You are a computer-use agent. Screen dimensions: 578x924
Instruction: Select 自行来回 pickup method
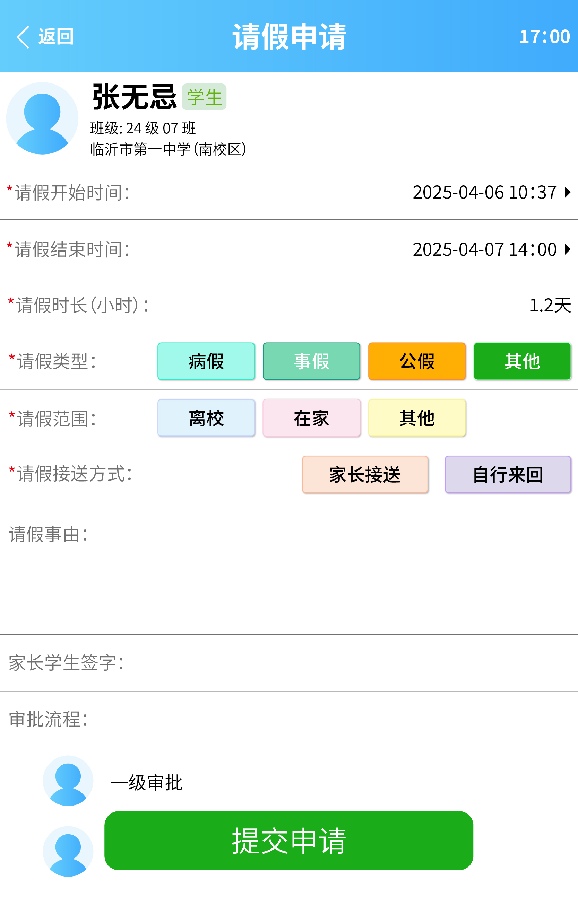(x=508, y=474)
